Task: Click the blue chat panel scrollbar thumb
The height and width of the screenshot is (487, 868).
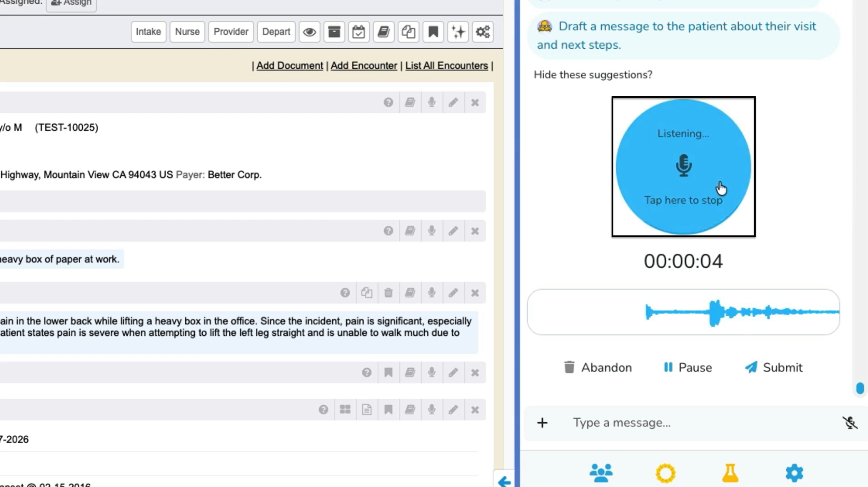Action: 860,388
